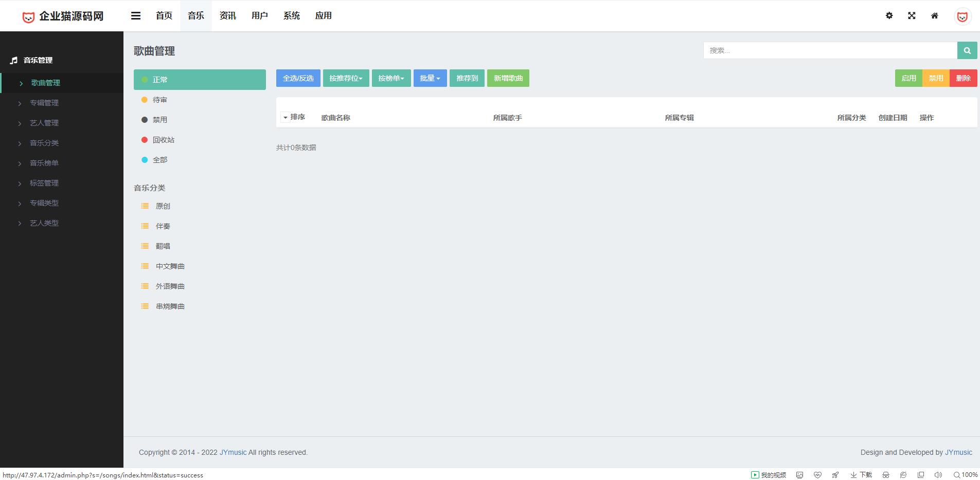Expand 艺人管理 in sidebar

pyautogui.click(x=62, y=123)
